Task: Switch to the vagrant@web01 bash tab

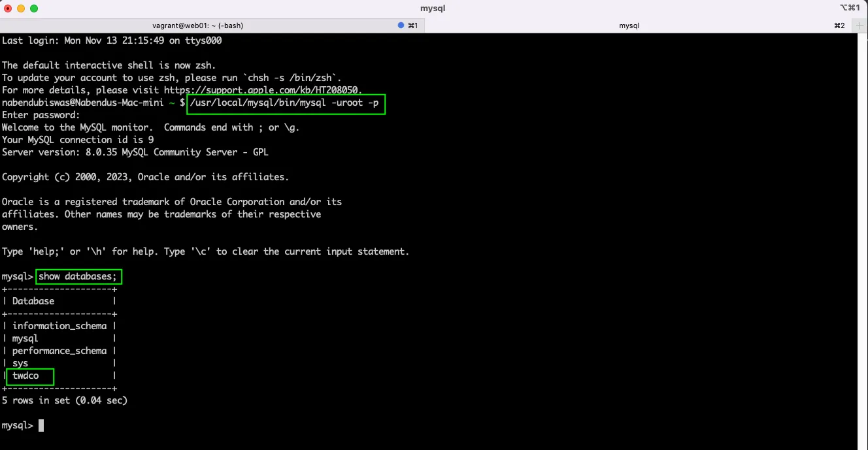Action: click(x=212, y=25)
